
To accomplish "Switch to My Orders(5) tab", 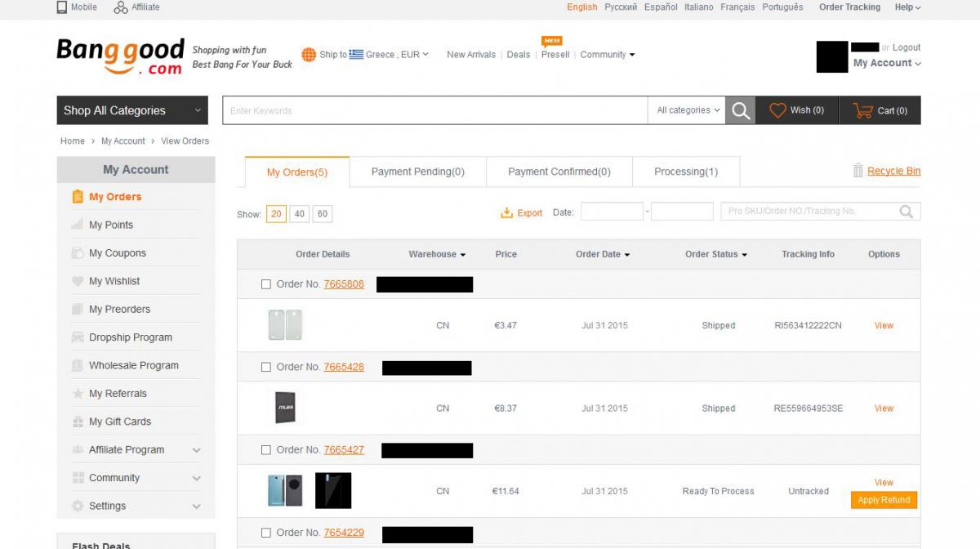I will pyautogui.click(x=297, y=172).
